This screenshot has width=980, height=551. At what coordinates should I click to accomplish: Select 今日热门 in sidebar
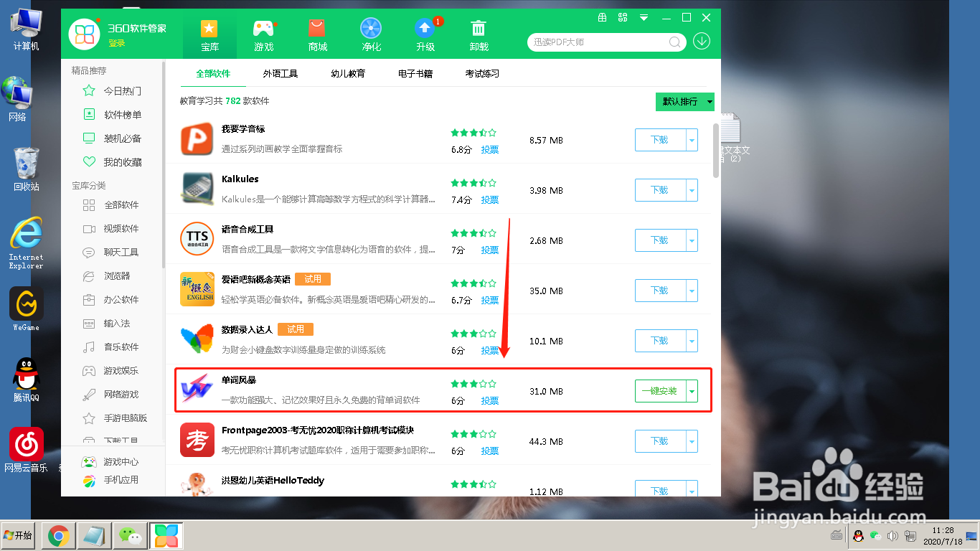113,91
